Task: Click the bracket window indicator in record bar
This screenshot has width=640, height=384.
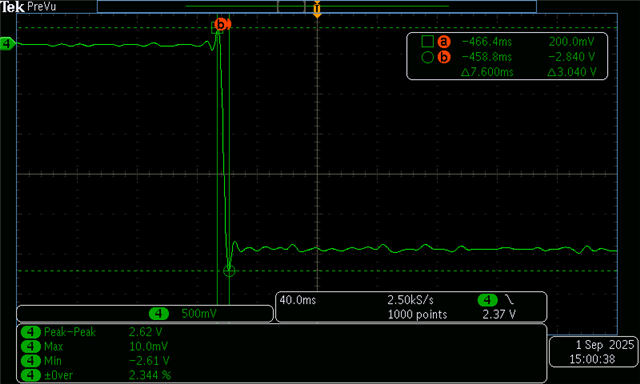Action: [x=291, y=6]
